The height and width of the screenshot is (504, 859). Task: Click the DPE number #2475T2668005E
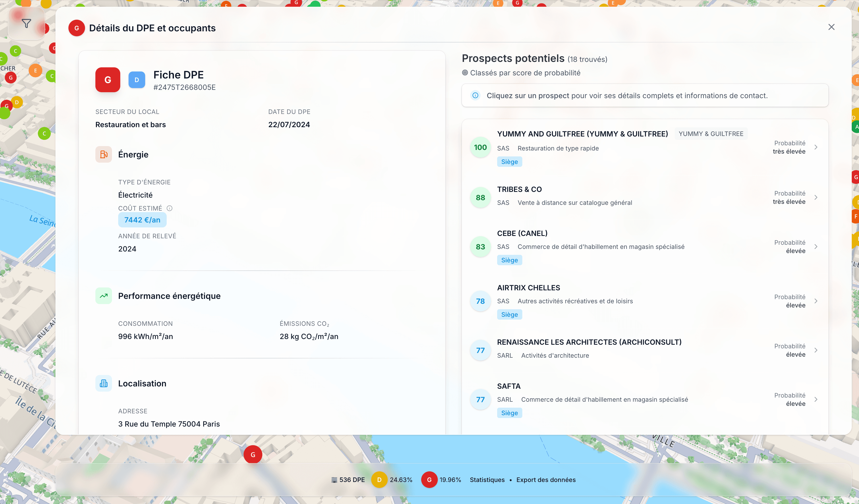pyautogui.click(x=184, y=88)
